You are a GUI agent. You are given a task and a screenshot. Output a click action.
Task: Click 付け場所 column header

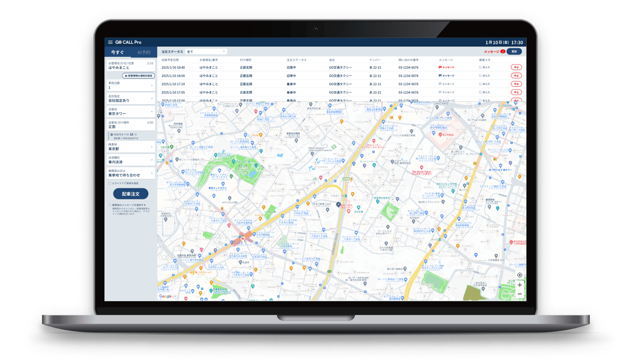[x=245, y=60]
